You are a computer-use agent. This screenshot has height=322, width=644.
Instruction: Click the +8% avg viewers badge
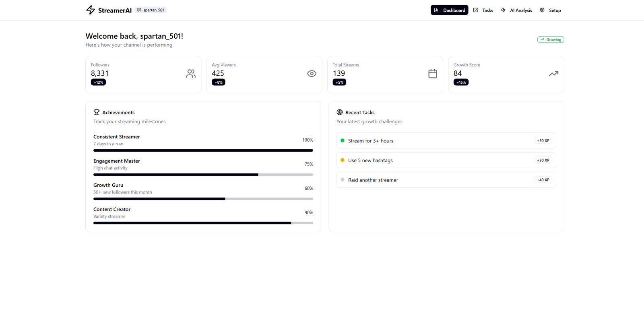pyautogui.click(x=219, y=82)
